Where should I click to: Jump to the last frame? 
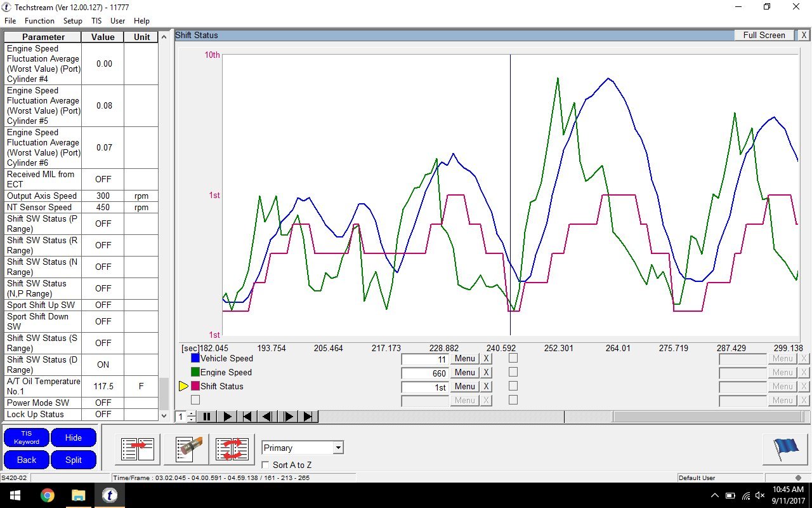pyautogui.click(x=308, y=417)
